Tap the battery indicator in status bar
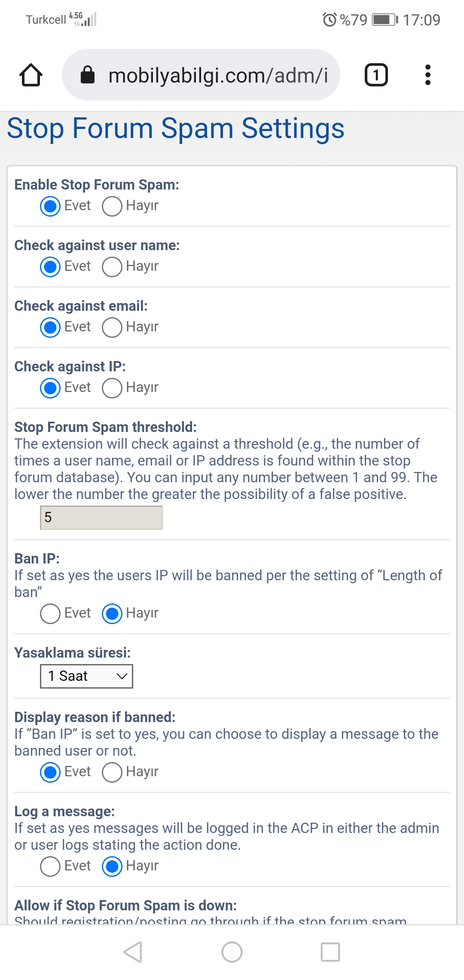This screenshot has height=980, width=464. [385, 20]
